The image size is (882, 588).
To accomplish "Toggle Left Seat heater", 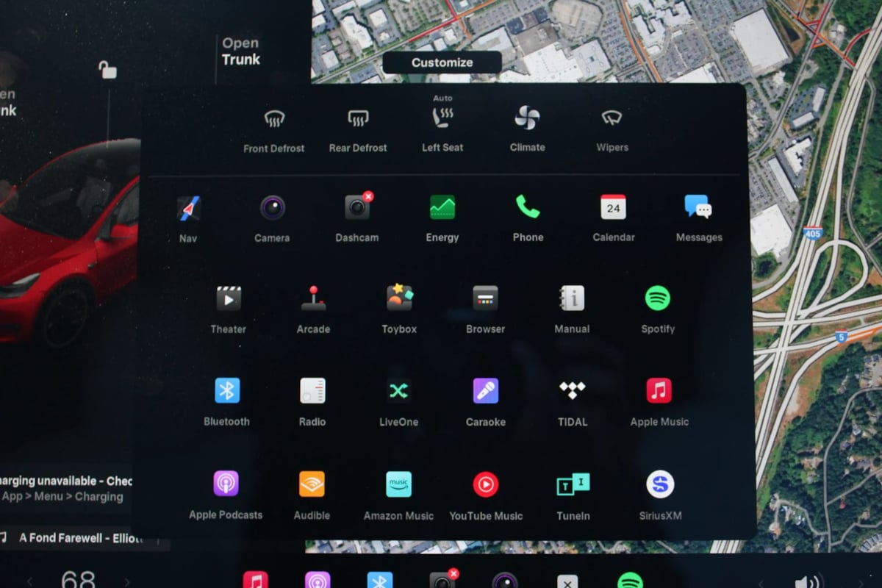I will 442,118.
